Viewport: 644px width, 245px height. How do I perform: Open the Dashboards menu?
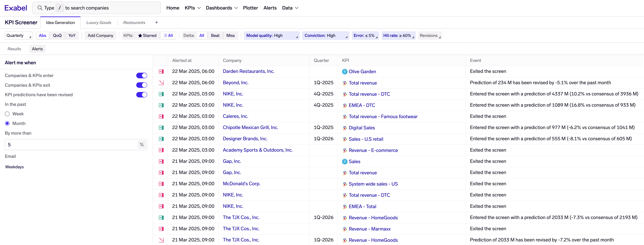(222, 8)
